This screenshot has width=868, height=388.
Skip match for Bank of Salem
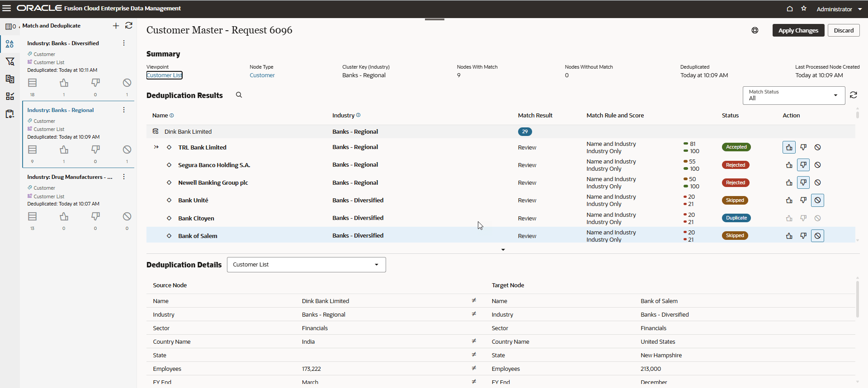[x=818, y=236]
